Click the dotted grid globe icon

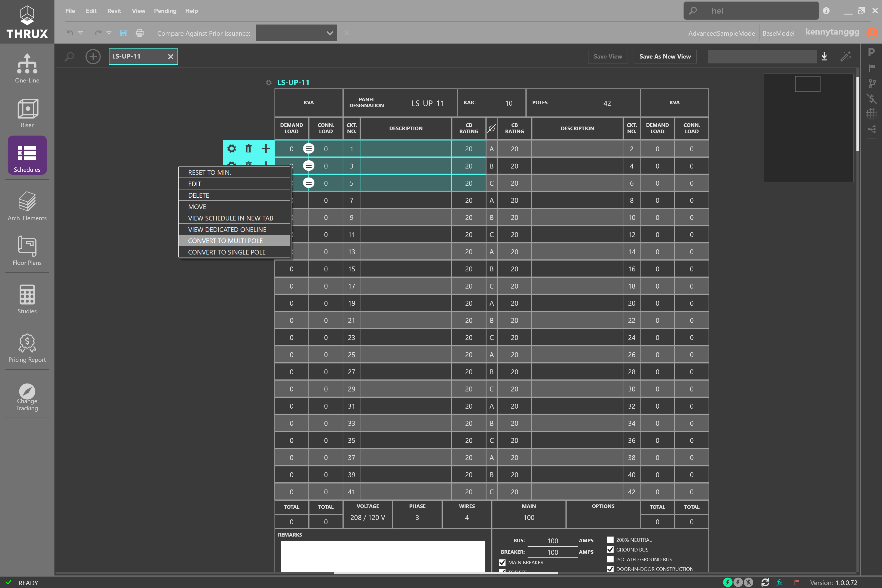point(872,114)
